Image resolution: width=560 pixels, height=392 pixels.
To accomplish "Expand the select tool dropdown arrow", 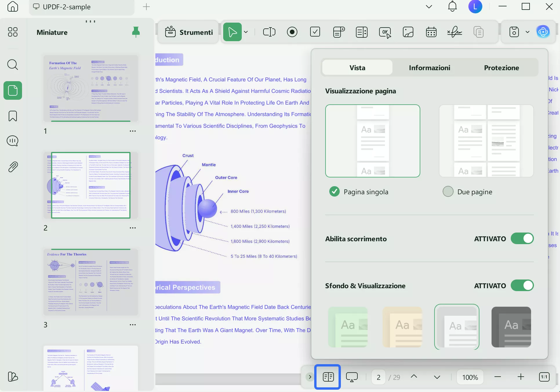I will (x=246, y=32).
